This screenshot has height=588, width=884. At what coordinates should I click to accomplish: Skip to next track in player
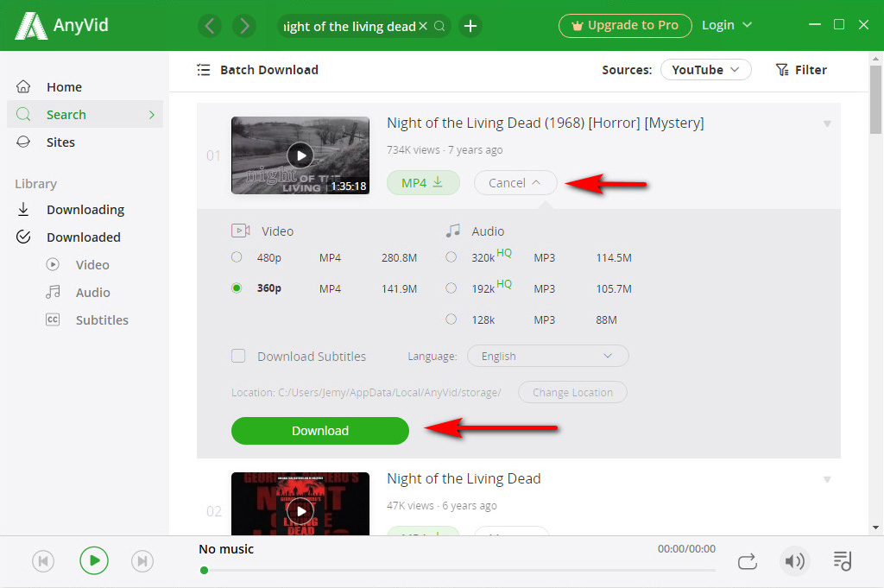click(x=142, y=561)
